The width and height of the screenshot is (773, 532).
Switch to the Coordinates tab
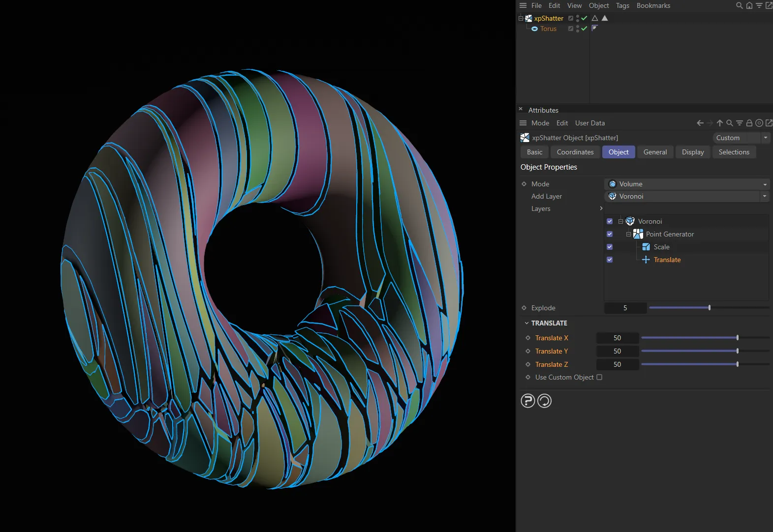[x=575, y=152]
